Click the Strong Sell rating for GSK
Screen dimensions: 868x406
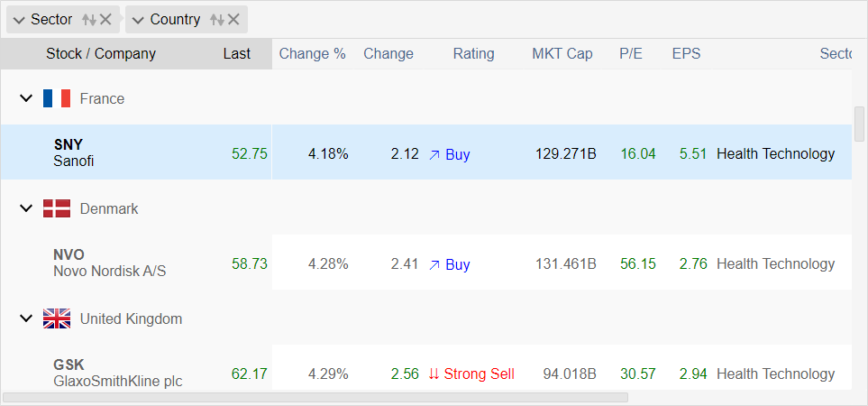471,374
